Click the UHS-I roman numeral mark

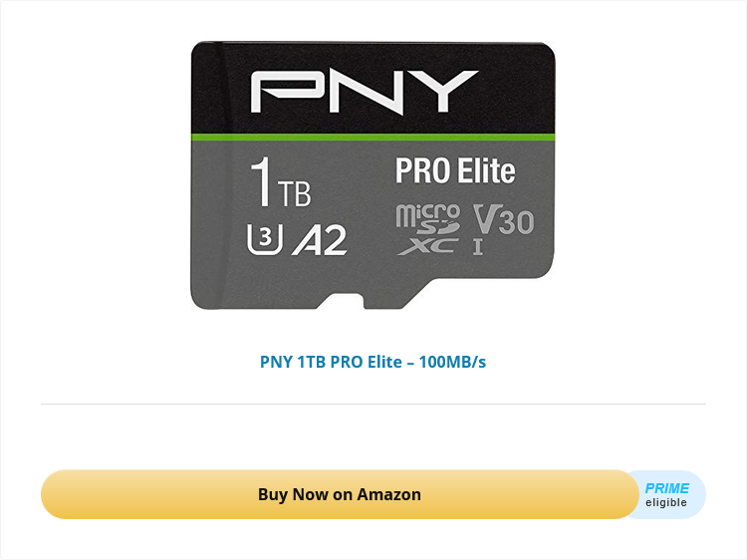pos(477,246)
